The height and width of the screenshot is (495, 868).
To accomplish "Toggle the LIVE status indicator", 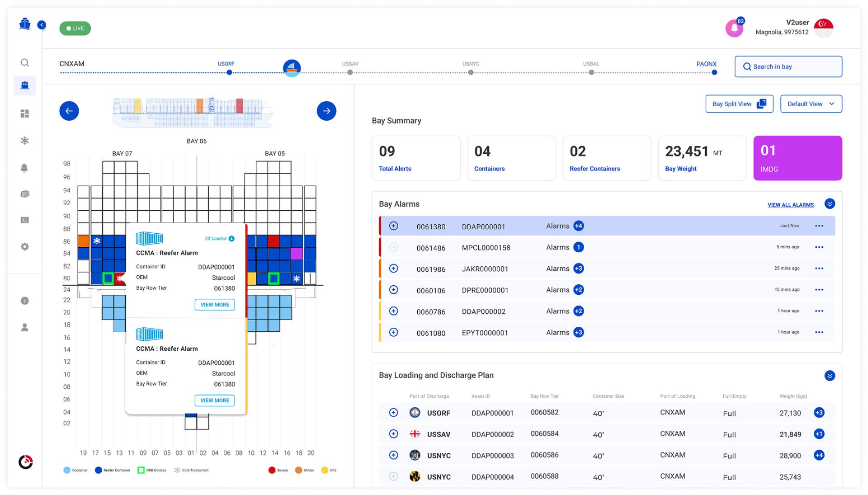I will pos(75,28).
